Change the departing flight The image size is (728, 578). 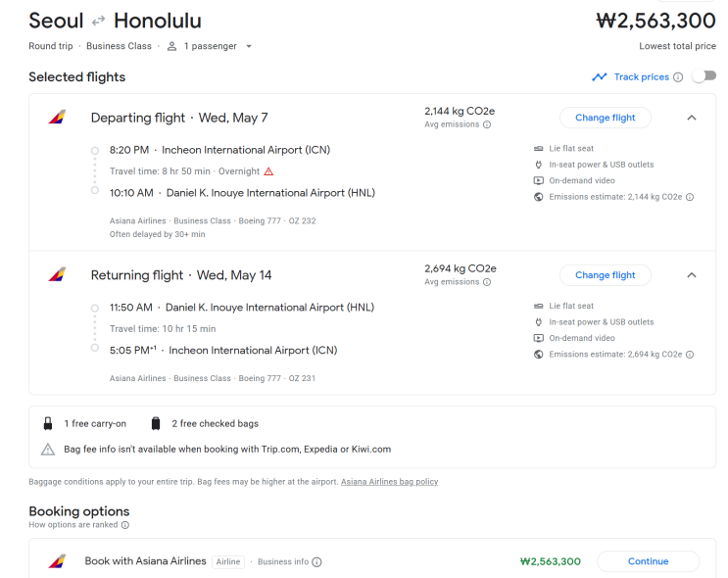605,118
